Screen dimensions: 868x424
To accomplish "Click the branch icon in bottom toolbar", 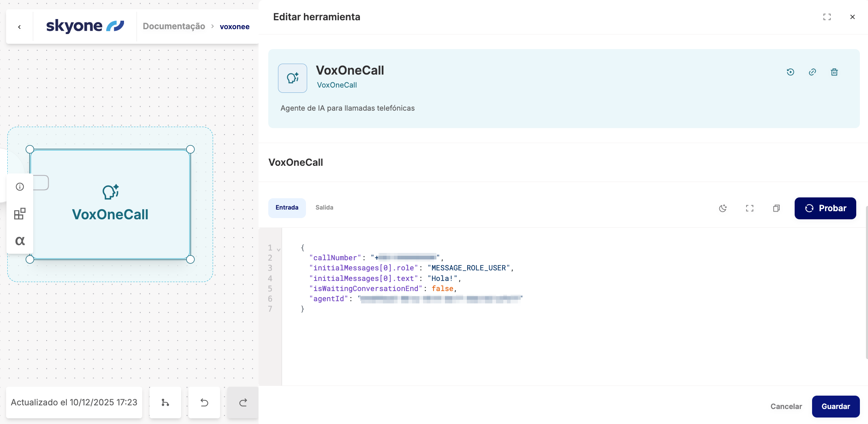I will coord(165,403).
